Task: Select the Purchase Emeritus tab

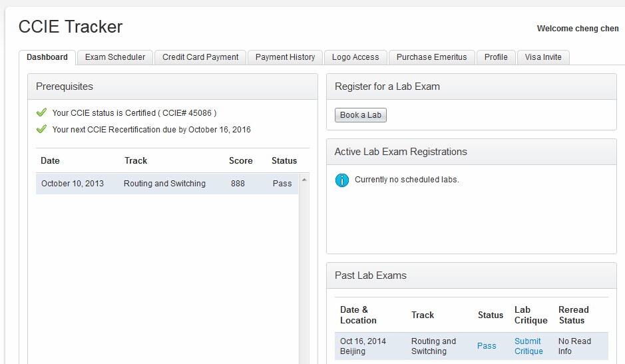Action: 432,57
